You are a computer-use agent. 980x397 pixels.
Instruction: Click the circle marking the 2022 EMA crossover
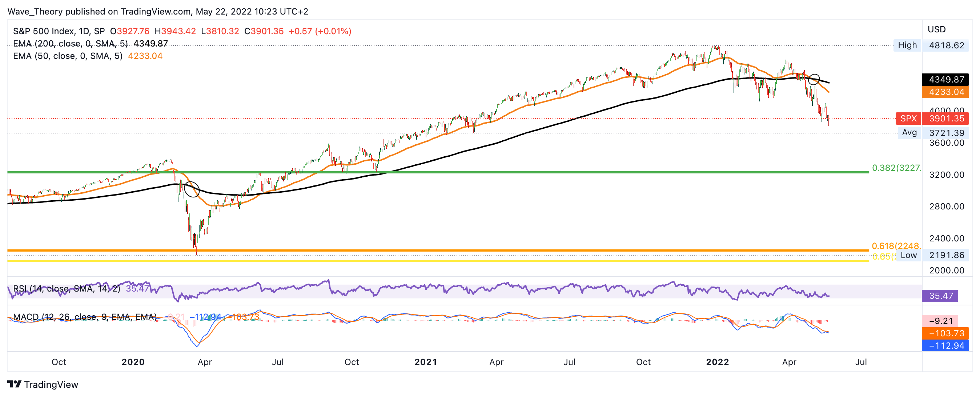point(814,80)
